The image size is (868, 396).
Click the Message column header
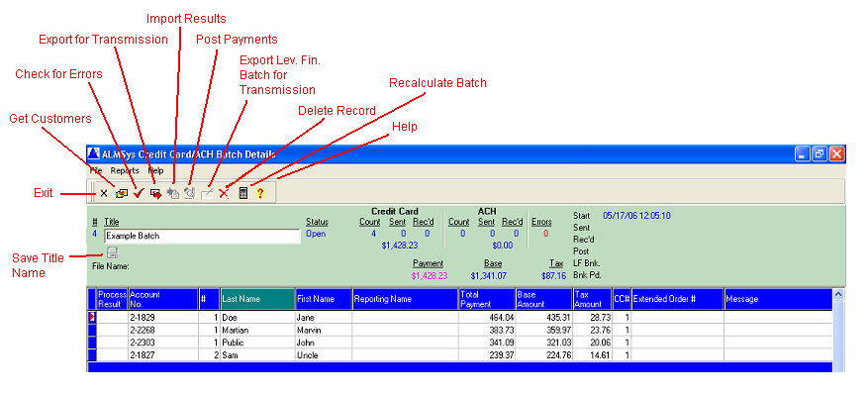[x=778, y=299]
